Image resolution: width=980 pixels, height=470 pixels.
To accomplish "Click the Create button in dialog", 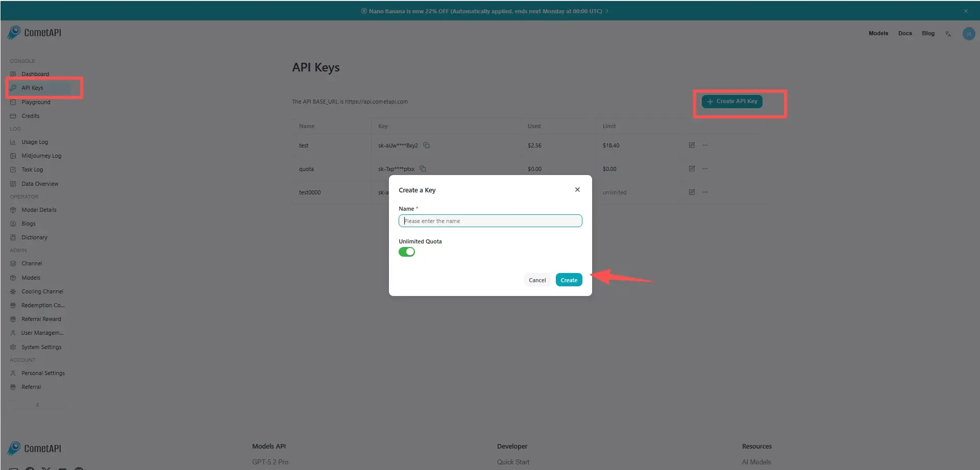I will 569,280.
